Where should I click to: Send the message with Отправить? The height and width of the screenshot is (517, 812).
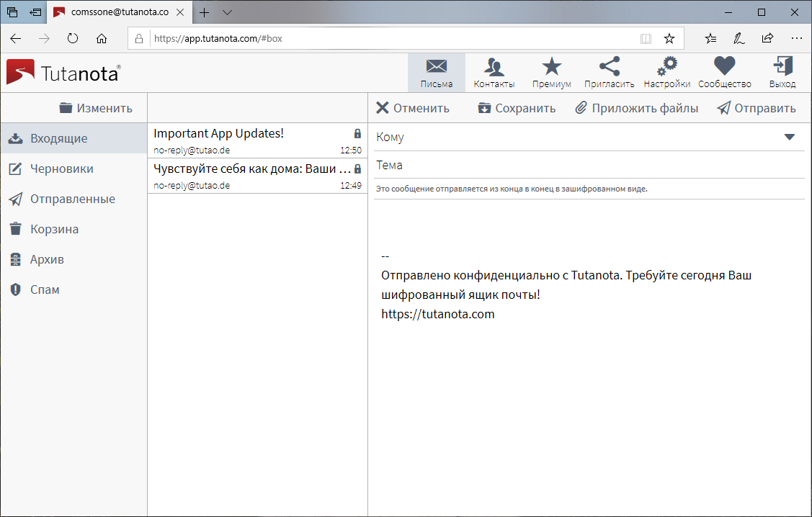757,108
